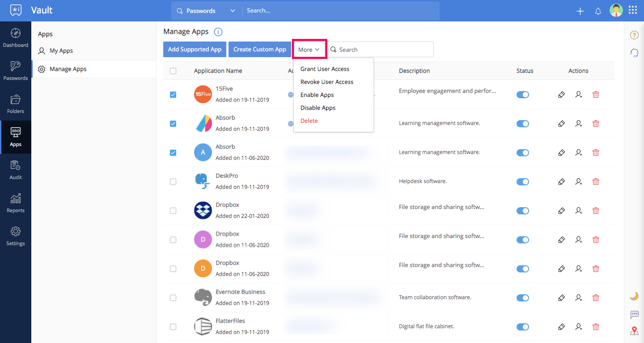The image size is (644, 343).
Task: Expand the search category dropdown showing Passwords
Action: [x=232, y=10]
